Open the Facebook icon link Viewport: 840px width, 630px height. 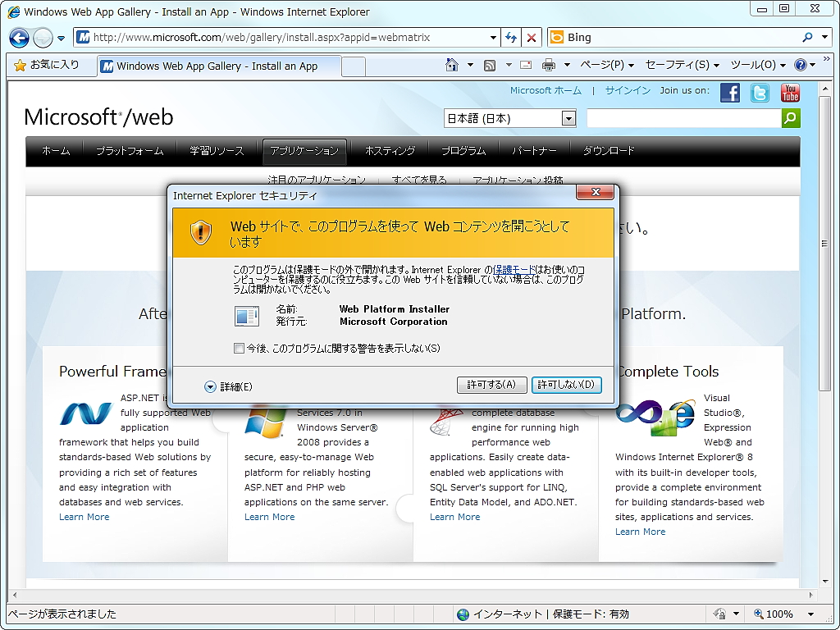[x=729, y=93]
